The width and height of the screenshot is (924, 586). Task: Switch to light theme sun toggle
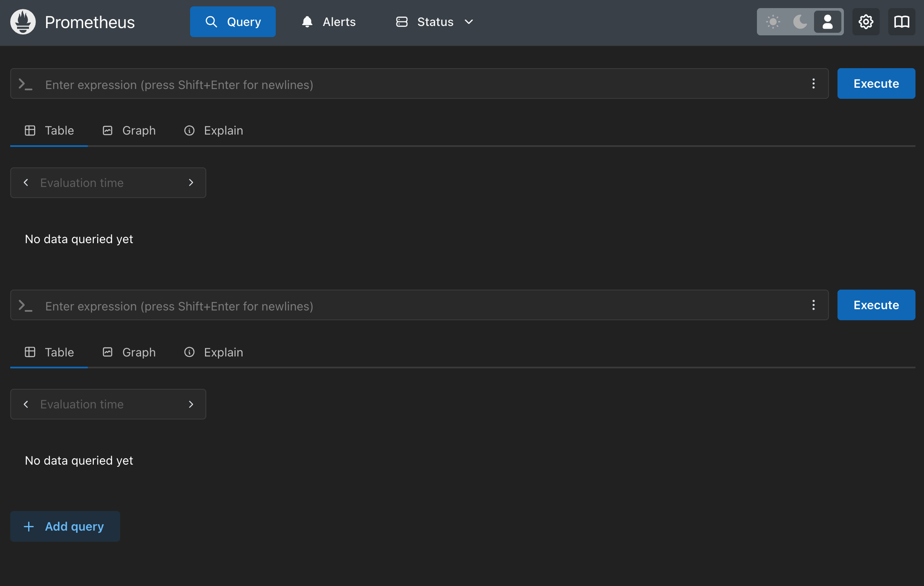(773, 22)
